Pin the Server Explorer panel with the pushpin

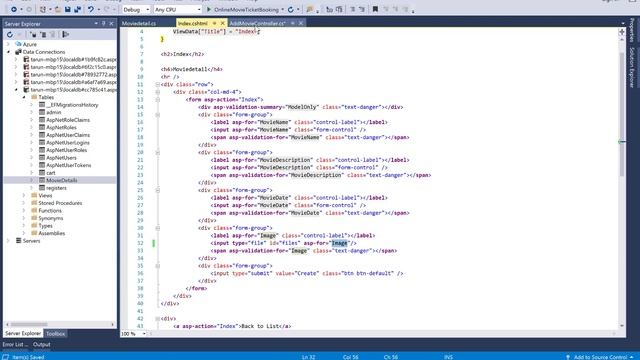click(x=104, y=24)
